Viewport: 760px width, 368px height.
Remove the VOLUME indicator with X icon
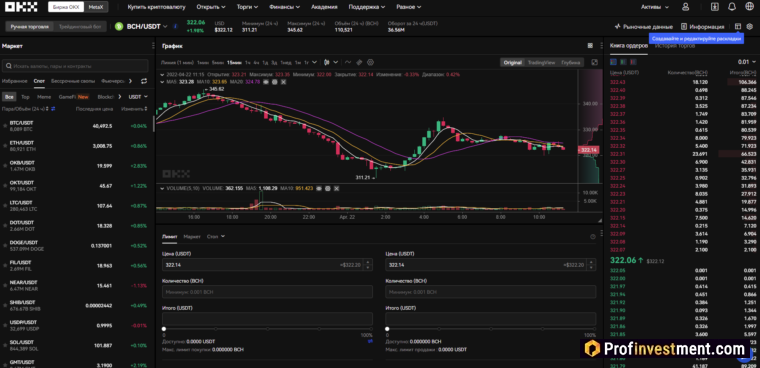(x=337, y=188)
